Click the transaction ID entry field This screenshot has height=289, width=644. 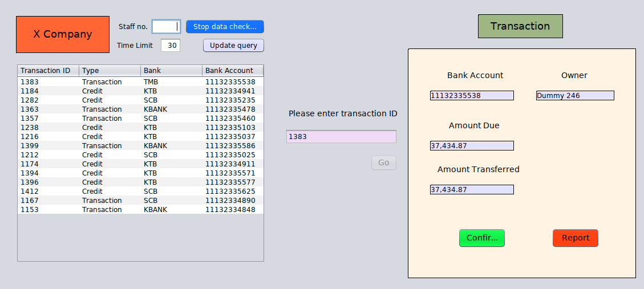(341, 137)
